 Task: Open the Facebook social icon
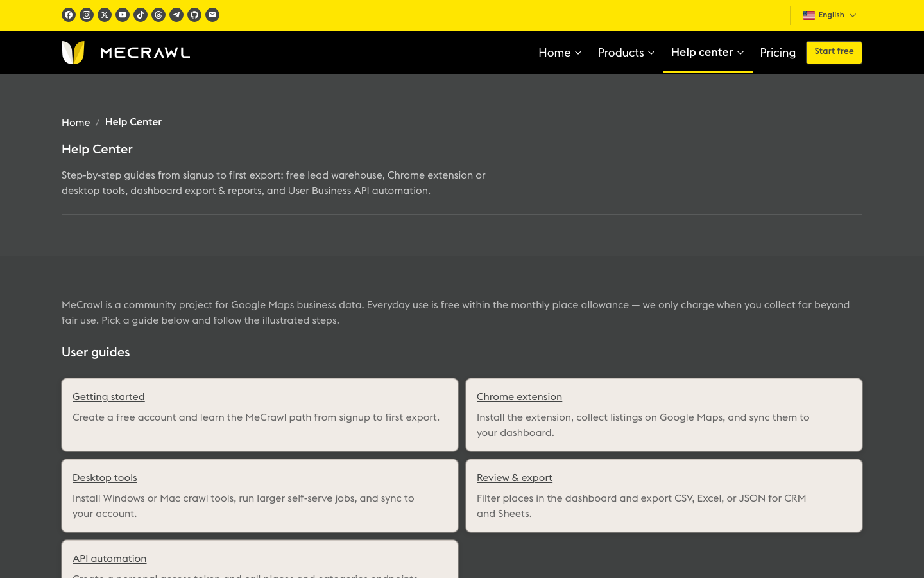pos(69,15)
